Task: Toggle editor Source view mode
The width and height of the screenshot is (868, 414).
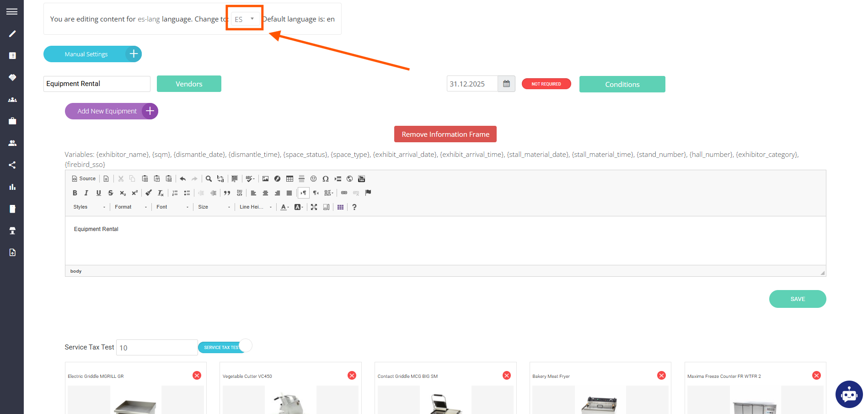Action: (x=84, y=179)
